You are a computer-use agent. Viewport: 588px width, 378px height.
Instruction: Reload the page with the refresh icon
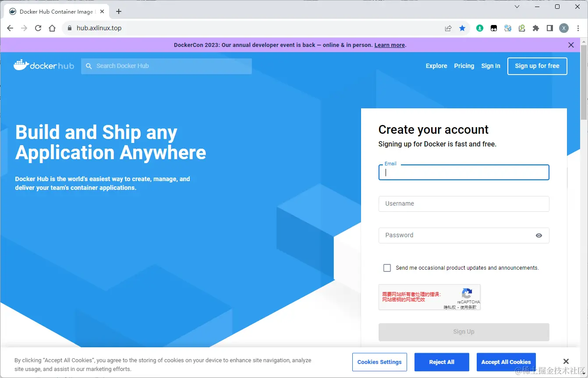pyautogui.click(x=38, y=28)
